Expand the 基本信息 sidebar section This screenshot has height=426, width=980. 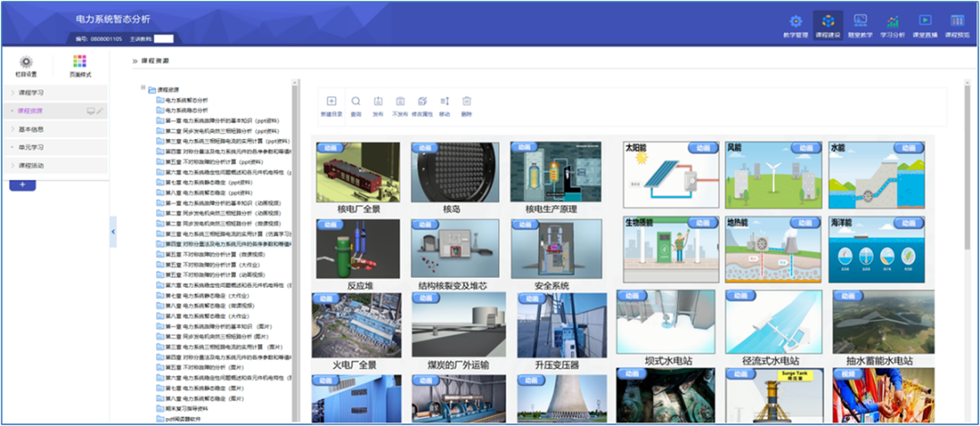point(33,129)
